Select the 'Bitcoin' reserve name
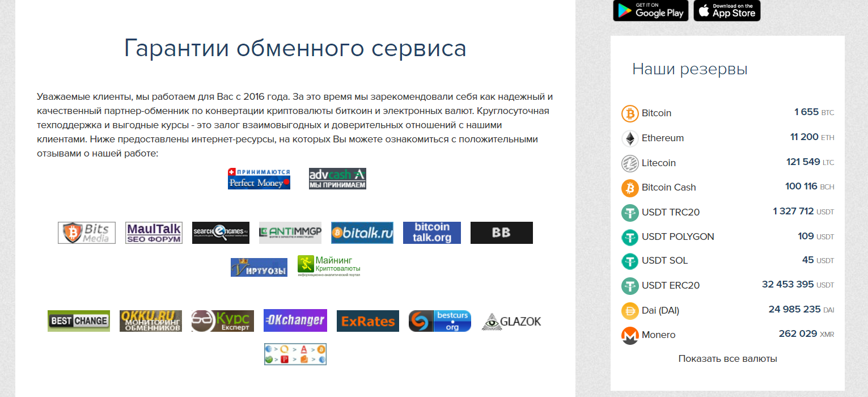 [657, 113]
